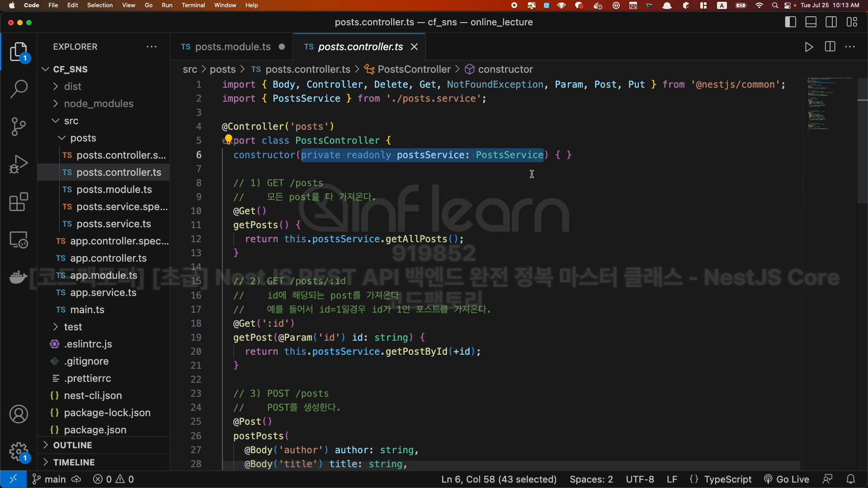Open Run and Debug view
The image size is (868, 488).
(19, 164)
